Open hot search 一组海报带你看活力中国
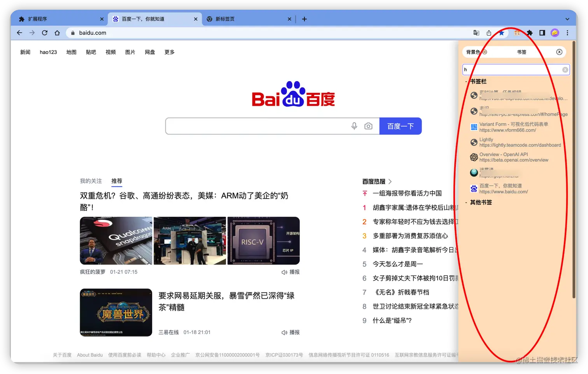The image size is (588, 374). coord(407,193)
